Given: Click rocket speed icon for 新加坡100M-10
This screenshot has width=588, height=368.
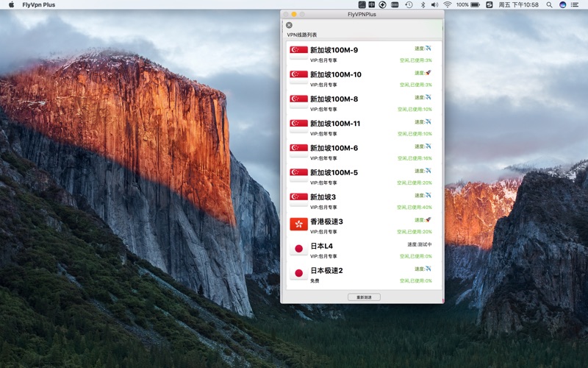Looking at the screenshot, I should (x=429, y=73).
